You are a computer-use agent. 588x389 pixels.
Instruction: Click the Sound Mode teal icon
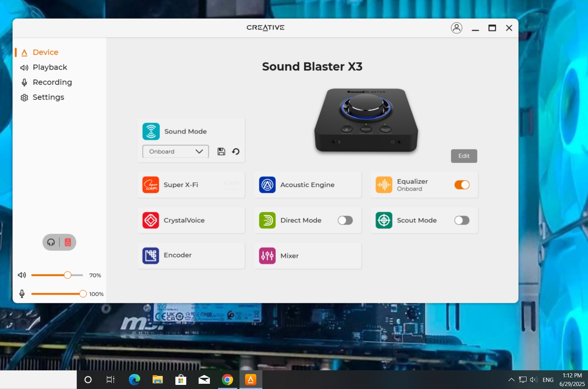click(151, 131)
